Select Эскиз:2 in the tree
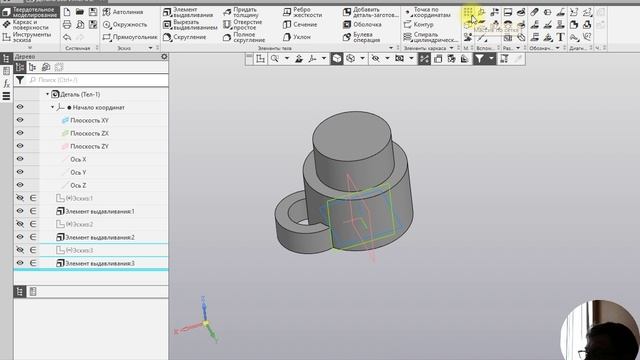 pyautogui.click(x=80, y=224)
